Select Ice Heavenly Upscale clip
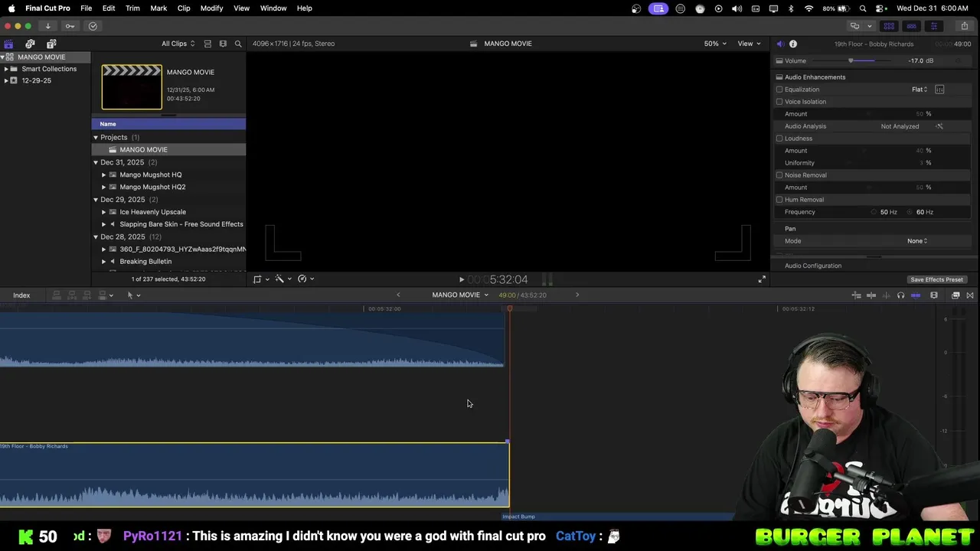The height and width of the screenshot is (551, 980). 152,212
